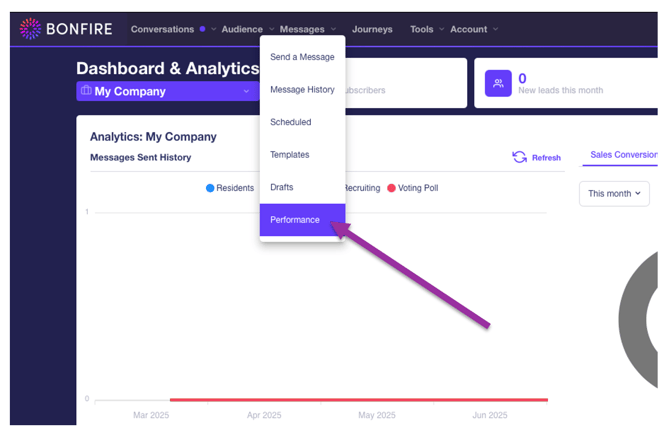
Task: Choose Send a Message option
Action: tap(302, 57)
